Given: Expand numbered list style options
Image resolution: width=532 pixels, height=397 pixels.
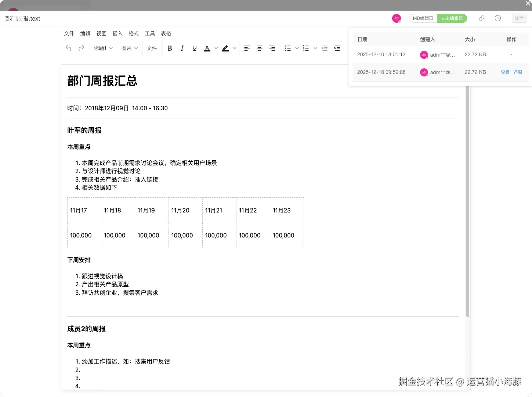Looking at the screenshot, I should coord(315,48).
